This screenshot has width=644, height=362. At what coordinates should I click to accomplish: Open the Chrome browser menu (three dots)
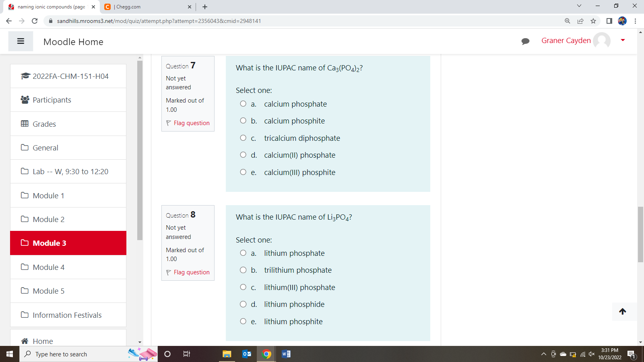click(635, 21)
